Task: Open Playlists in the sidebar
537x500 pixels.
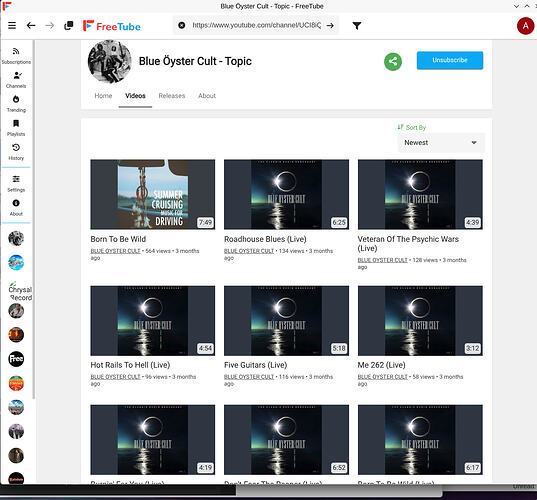Action: pos(16,128)
